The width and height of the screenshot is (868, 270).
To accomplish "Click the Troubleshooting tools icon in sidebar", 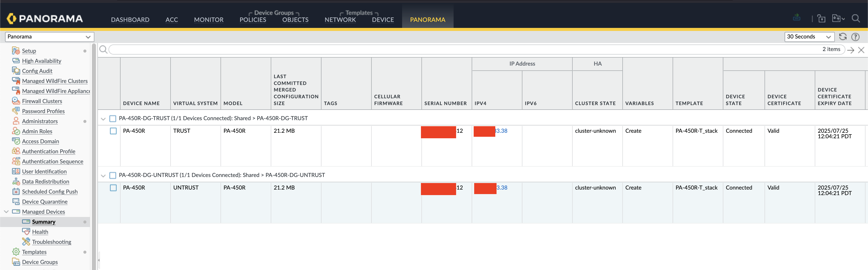I will [x=26, y=242].
